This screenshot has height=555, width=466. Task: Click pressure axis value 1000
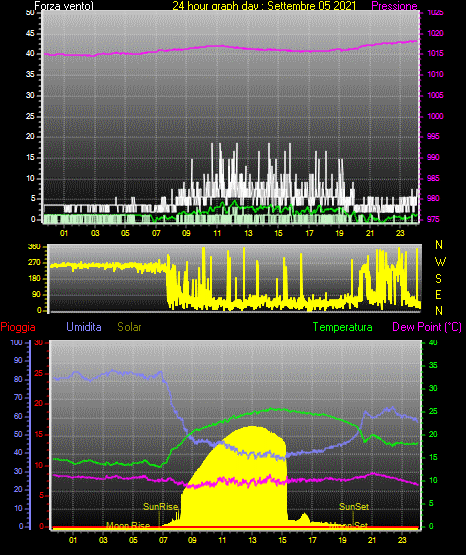(435, 116)
